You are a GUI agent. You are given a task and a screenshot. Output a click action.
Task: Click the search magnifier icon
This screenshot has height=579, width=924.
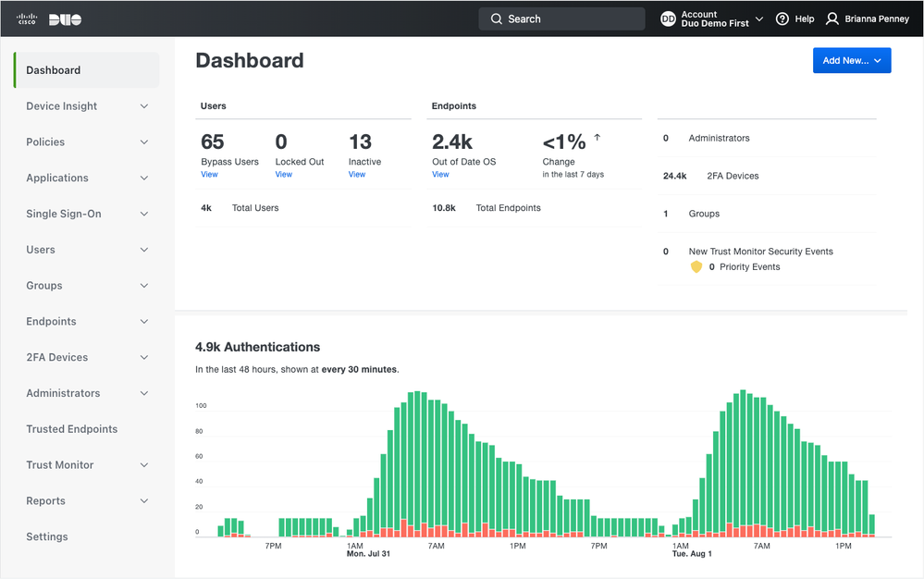[497, 18]
